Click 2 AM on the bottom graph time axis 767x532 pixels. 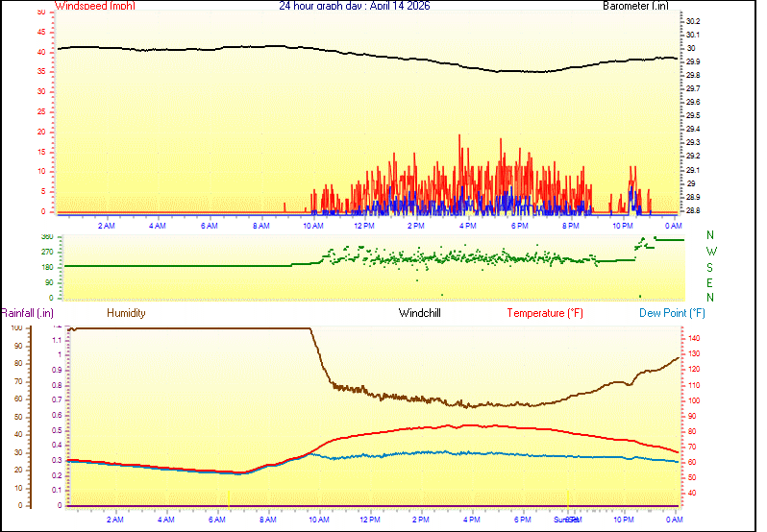[114, 520]
